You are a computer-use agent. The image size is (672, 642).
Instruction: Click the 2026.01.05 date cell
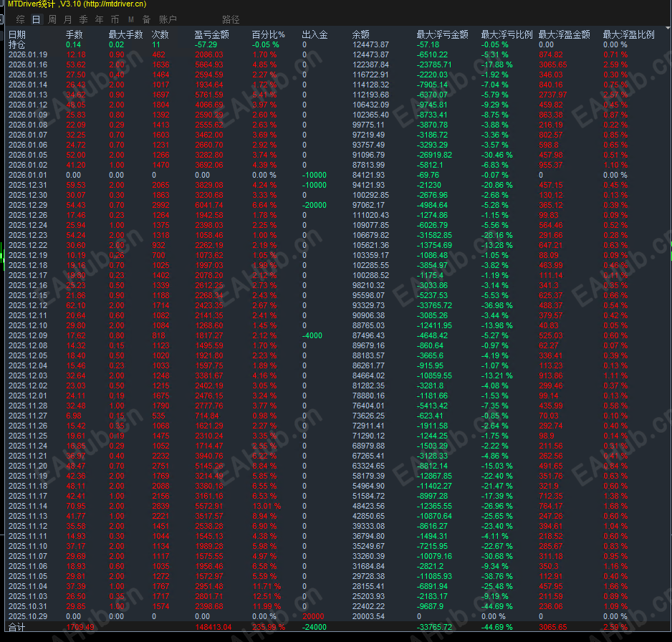28,155
